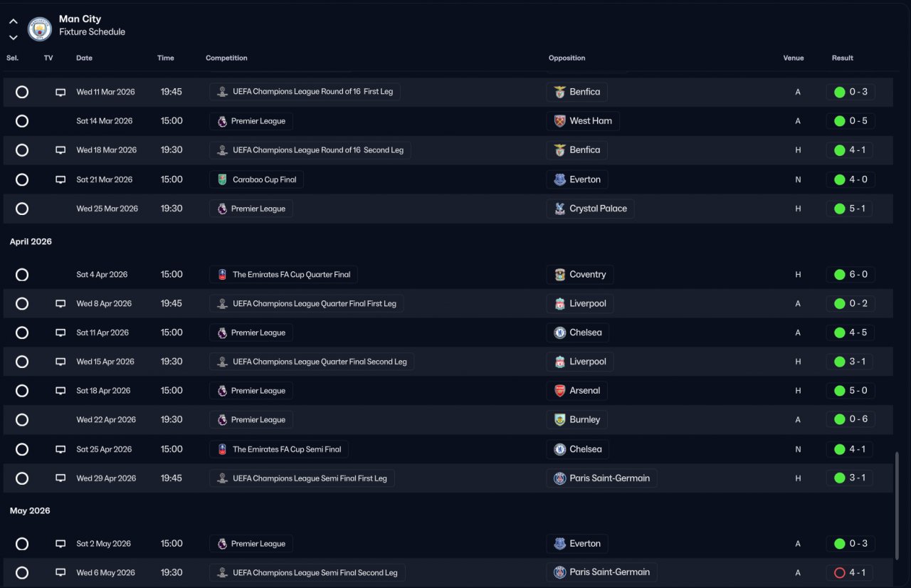Click the down chevron beside Man City
Screen dimensions: 911x588
(x=13, y=37)
